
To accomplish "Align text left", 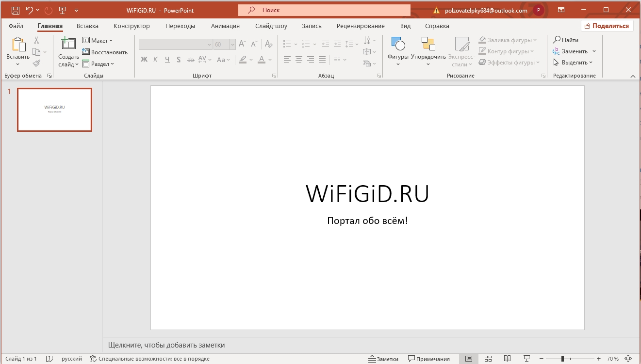I will 287,60.
